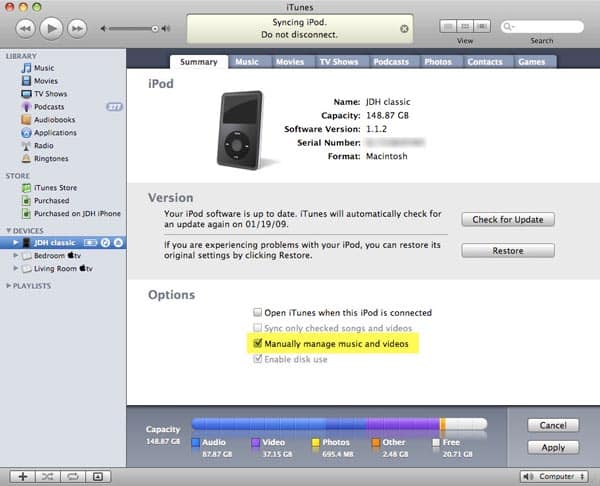
Task: Skip ahead with the fast-forward button
Action: tap(77, 29)
